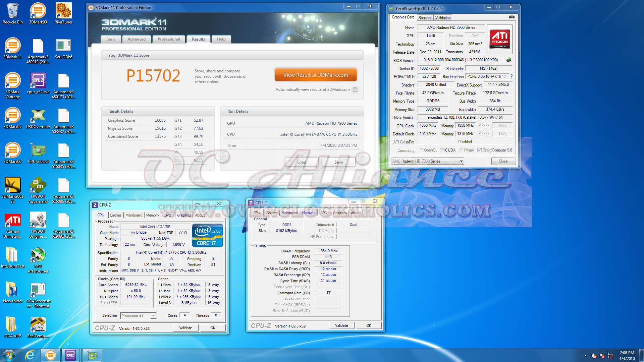This screenshot has width=644, height=362.
Task: Toggle OpenCL checkbox in GPU-Z
Action: point(421,150)
